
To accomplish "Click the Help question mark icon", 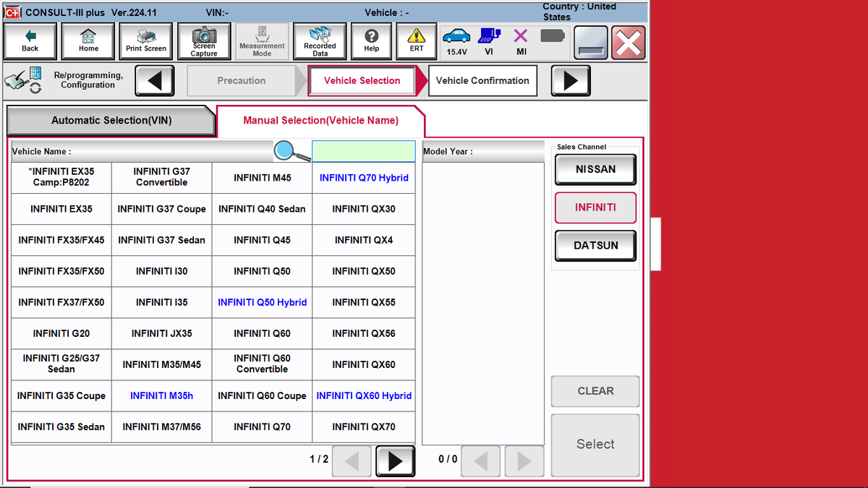I will [371, 40].
